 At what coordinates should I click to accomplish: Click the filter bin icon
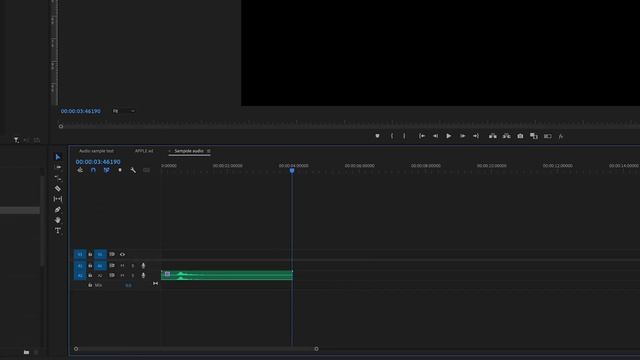[16, 140]
